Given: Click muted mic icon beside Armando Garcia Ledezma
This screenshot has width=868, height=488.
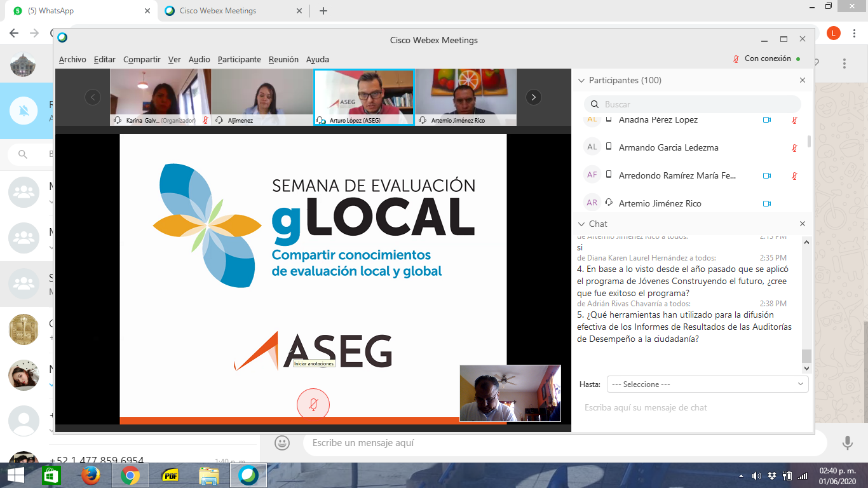Looking at the screenshot, I should 794,147.
